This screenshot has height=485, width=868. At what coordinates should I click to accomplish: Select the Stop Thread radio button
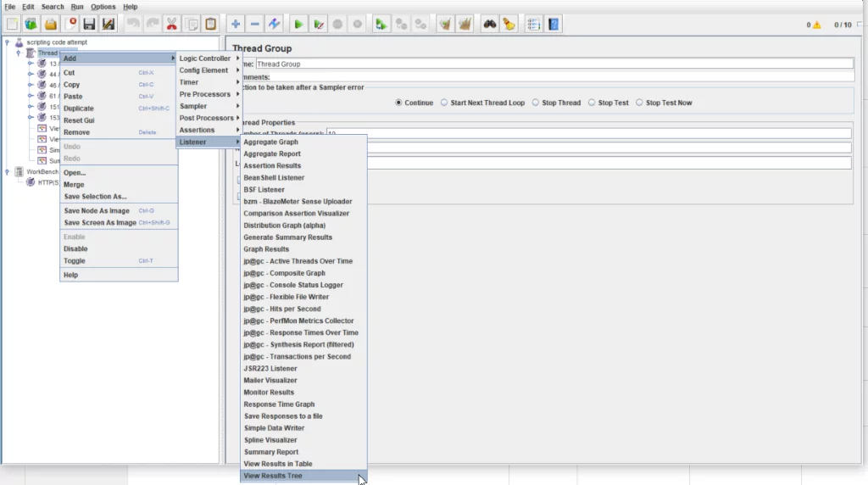536,103
